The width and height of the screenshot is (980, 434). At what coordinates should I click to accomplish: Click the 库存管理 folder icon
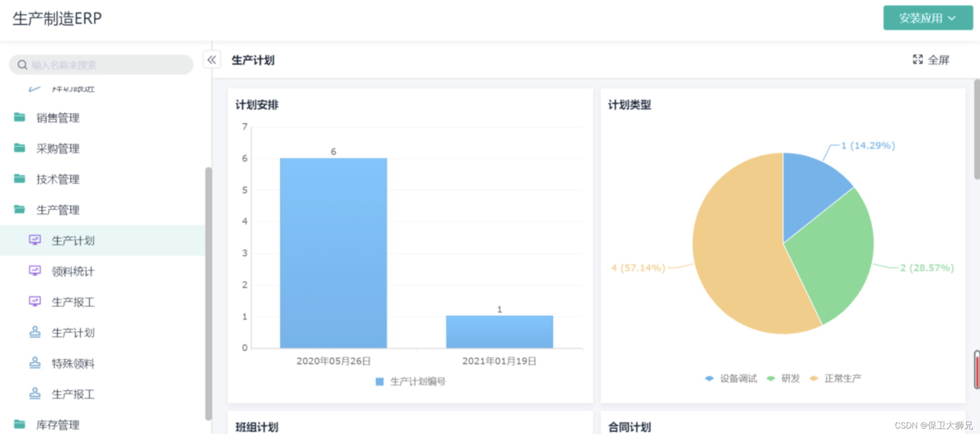20,424
